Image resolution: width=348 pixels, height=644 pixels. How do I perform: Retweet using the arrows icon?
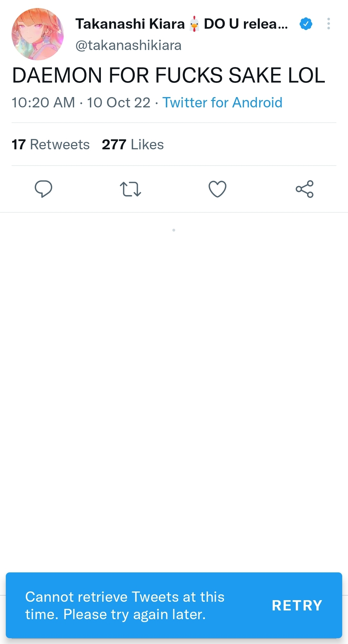[130, 189]
